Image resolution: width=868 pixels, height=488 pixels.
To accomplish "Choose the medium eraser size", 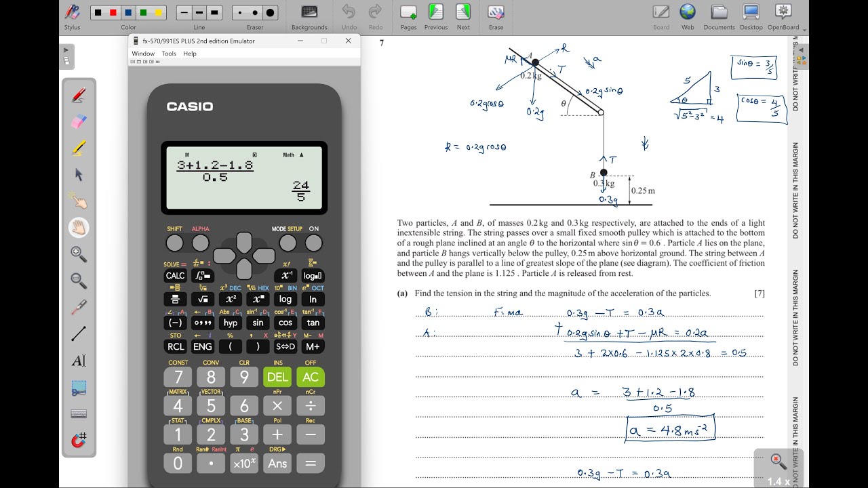I will [255, 13].
